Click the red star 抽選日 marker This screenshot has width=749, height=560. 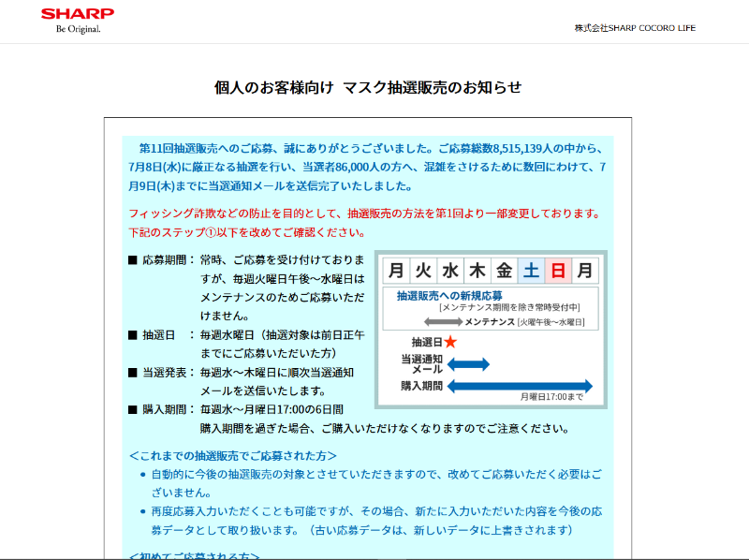point(450,342)
